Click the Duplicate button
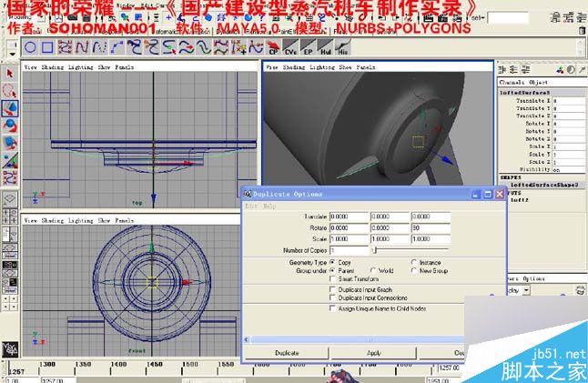Image resolution: width=588 pixels, height=383 pixels. coord(287,353)
